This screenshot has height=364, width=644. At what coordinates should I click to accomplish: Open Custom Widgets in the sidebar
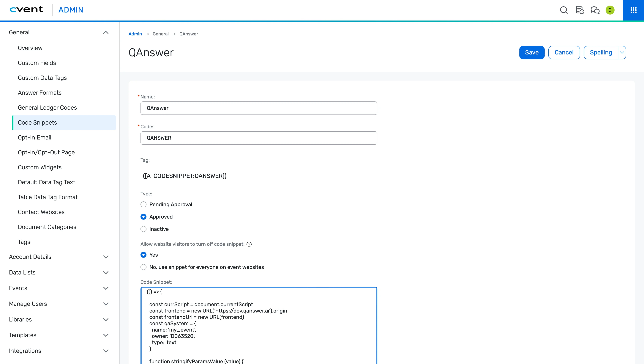(x=40, y=167)
